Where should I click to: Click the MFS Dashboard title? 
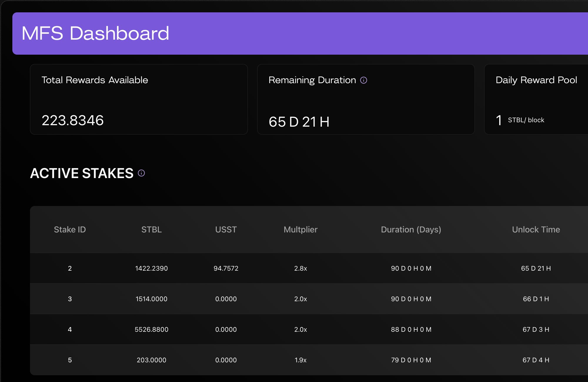tap(95, 33)
